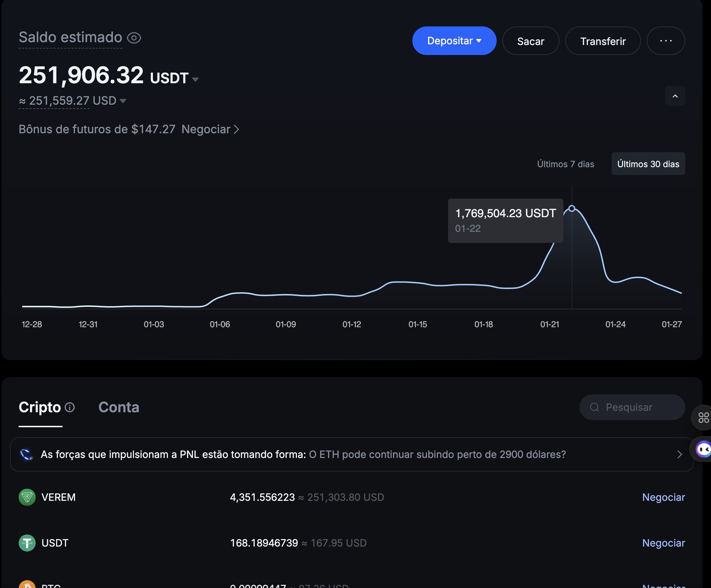Click Negociar link in VEREM row

click(x=663, y=497)
